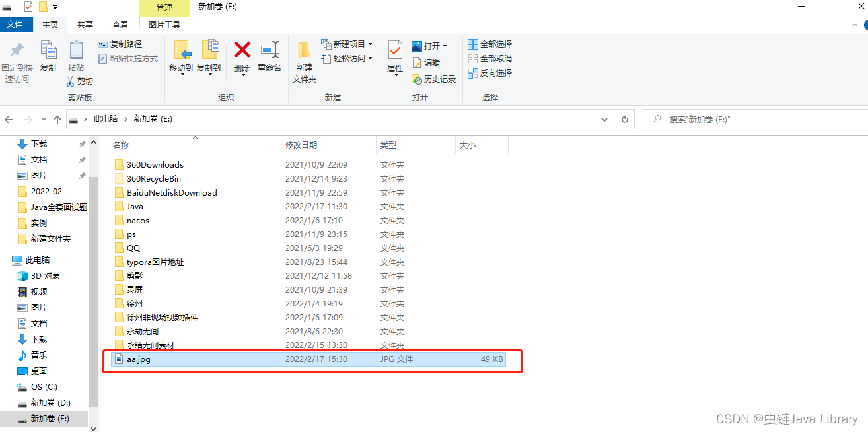Viewport: 868px width, 432px height.
Task: Click the Manage (管理) contextual tab
Action: (164, 8)
